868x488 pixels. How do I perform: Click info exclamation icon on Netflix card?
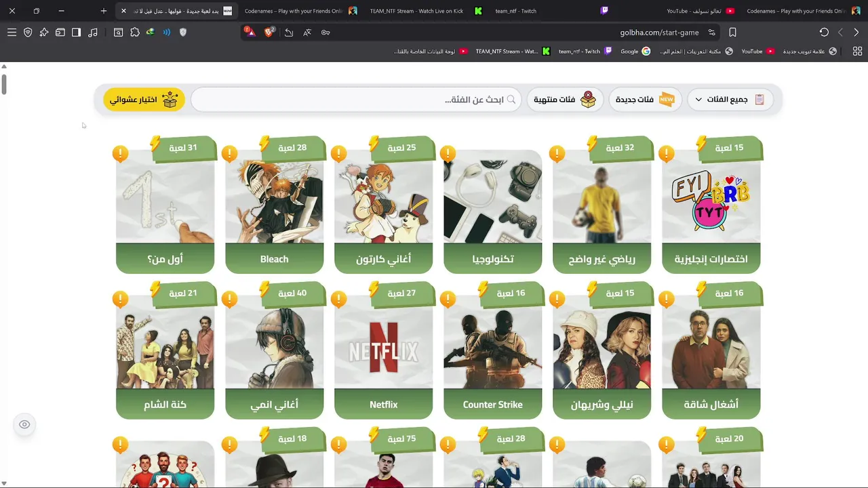click(x=338, y=300)
